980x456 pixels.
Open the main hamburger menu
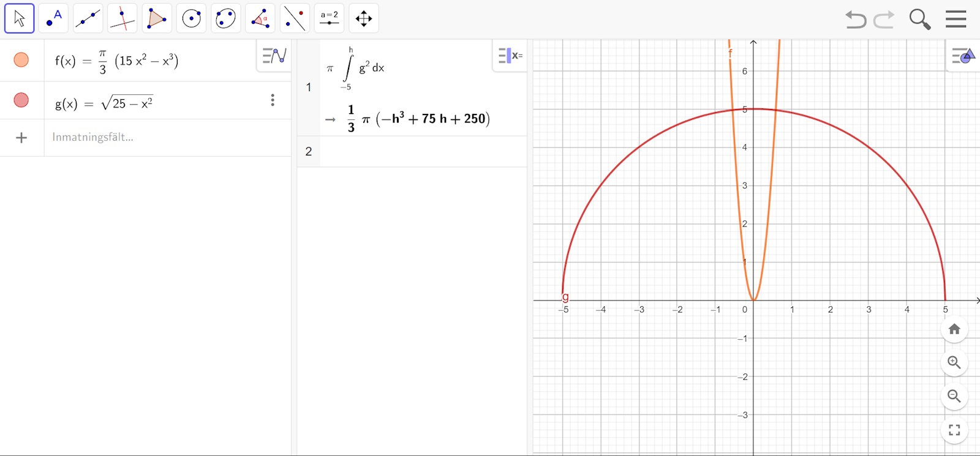(956, 19)
